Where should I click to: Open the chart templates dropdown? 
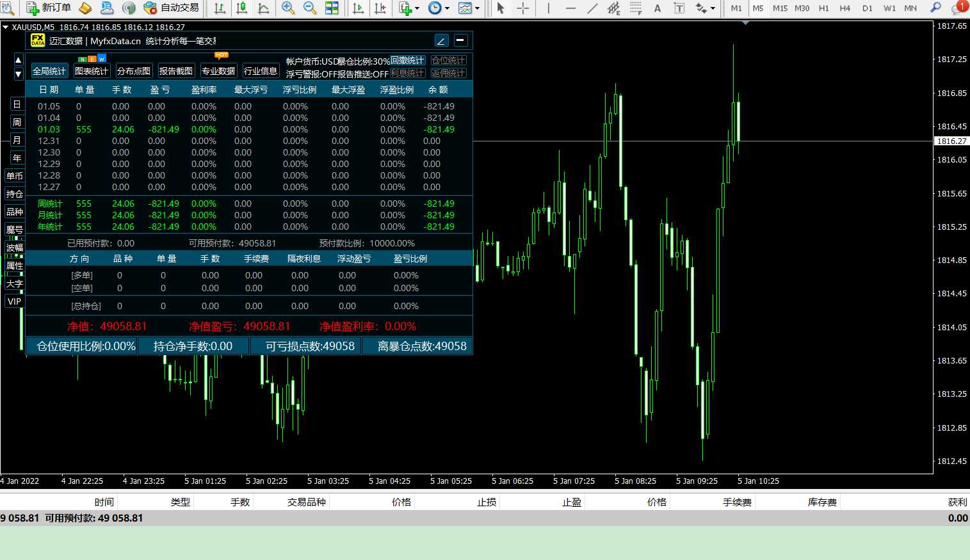[469, 8]
